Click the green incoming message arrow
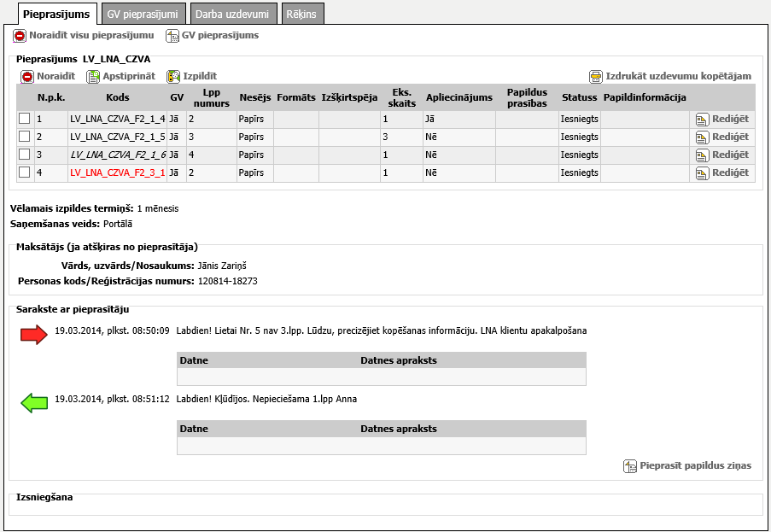This screenshot has height=532, width=771. pyautogui.click(x=33, y=403)
